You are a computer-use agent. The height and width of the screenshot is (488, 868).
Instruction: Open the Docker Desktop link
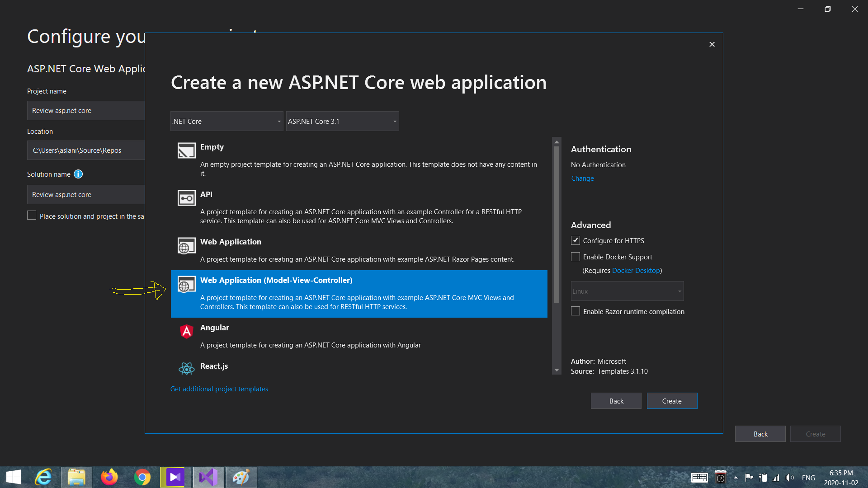click(636, 270)
